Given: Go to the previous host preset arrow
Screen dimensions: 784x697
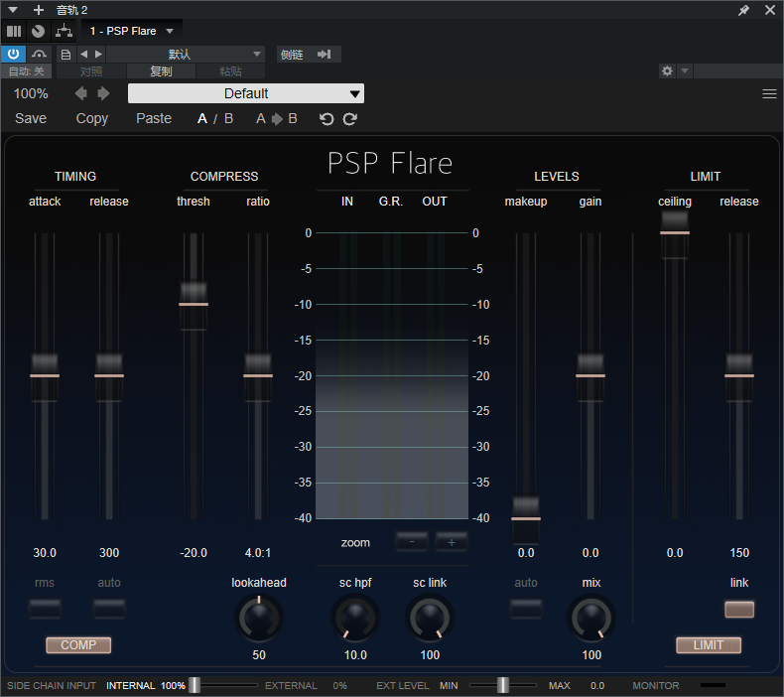Looking at the screenshot, I should coord(83,54).
